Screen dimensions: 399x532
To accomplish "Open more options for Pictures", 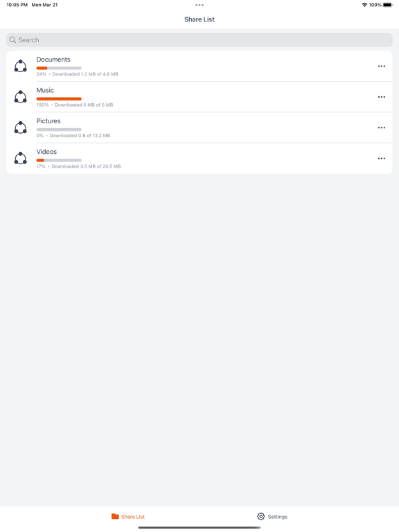I will pyautogui.click(x=382, y=127).
